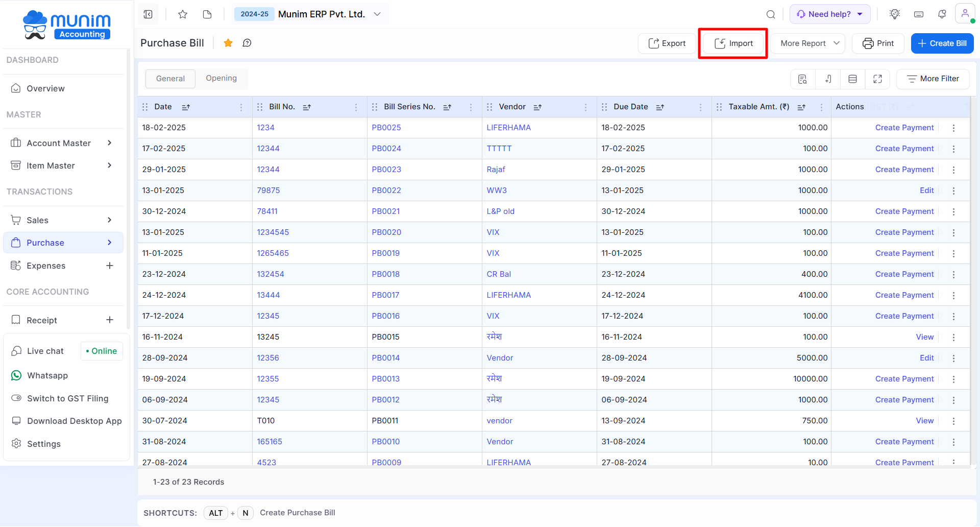Expand Sales submenu
The image size is (980, 527).
pyautogui.click(x=109, y=220)
